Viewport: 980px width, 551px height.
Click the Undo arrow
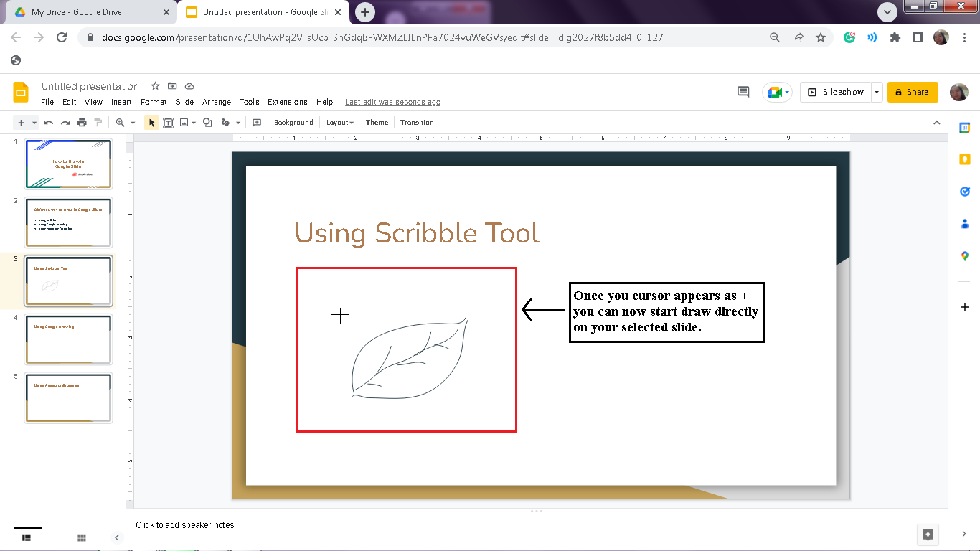tap(49, 123)
